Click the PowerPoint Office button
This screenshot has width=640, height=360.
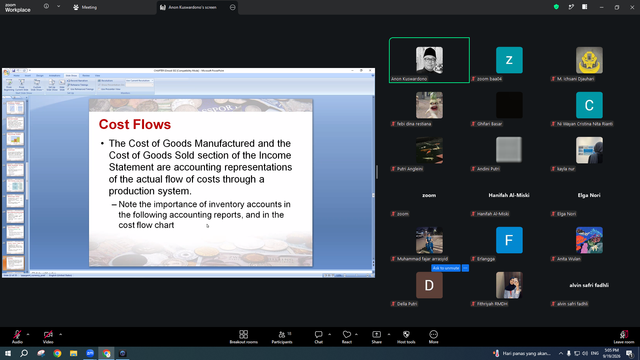pyautogui.click(x=6, y=72)
